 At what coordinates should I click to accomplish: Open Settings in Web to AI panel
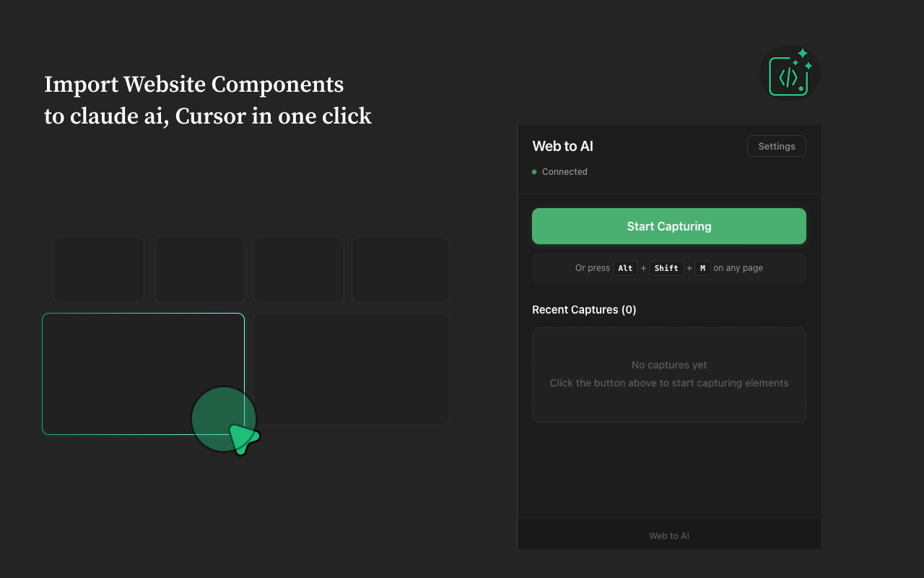click(x=777, y=146)
